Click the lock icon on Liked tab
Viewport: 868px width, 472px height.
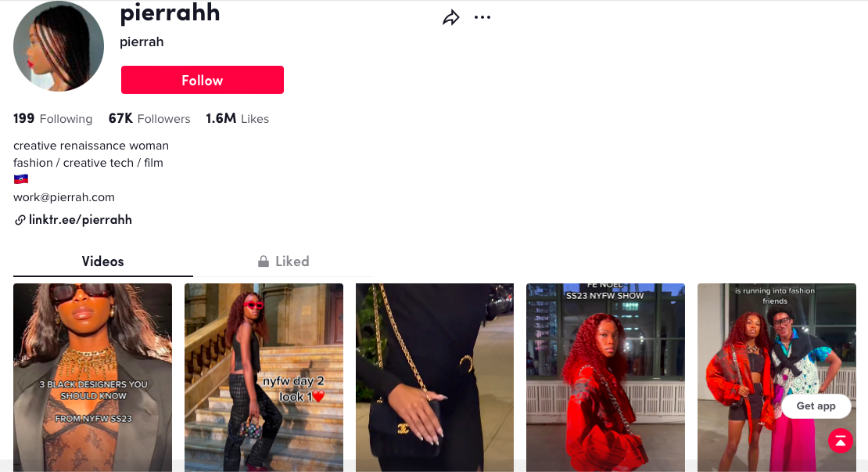[x=264, y=261]
